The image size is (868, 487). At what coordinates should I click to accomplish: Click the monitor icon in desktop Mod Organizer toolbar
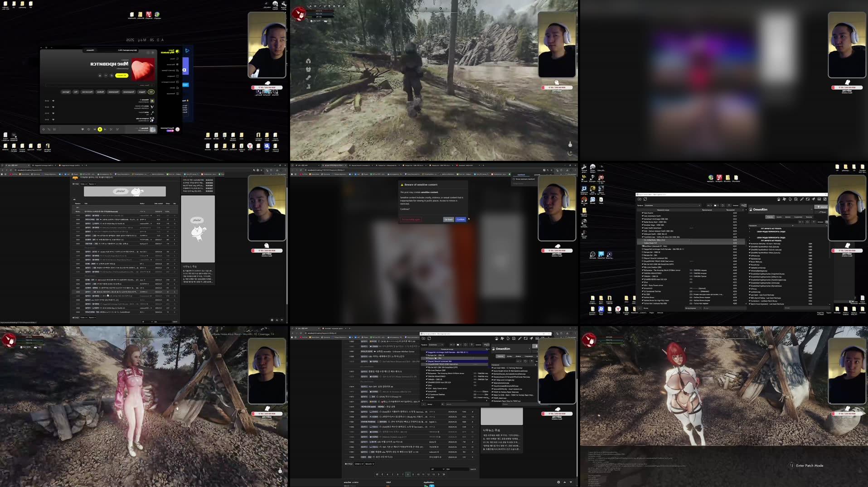click(808, 199)
